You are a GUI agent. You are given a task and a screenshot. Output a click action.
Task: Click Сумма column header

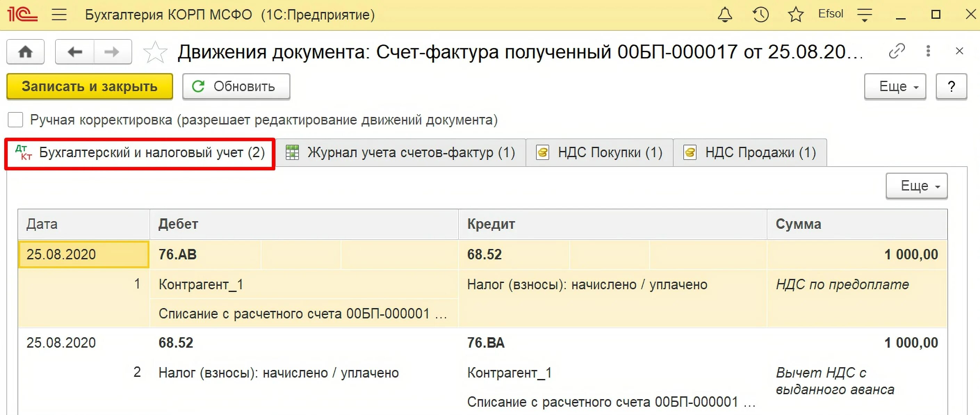[x=857, y=224]
